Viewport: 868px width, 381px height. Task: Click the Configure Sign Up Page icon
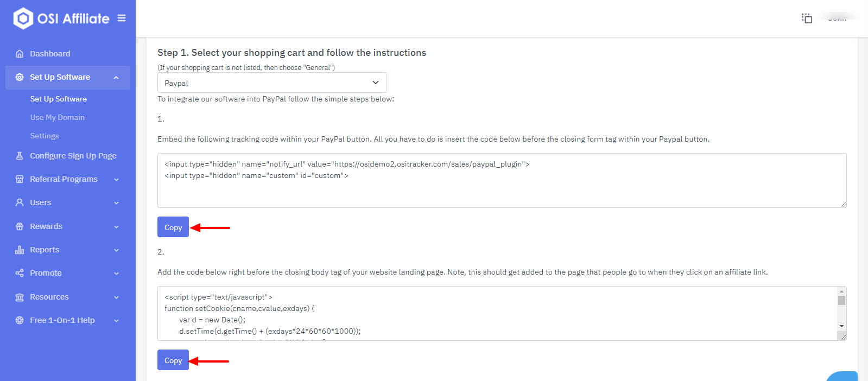[x=20, y=156]
